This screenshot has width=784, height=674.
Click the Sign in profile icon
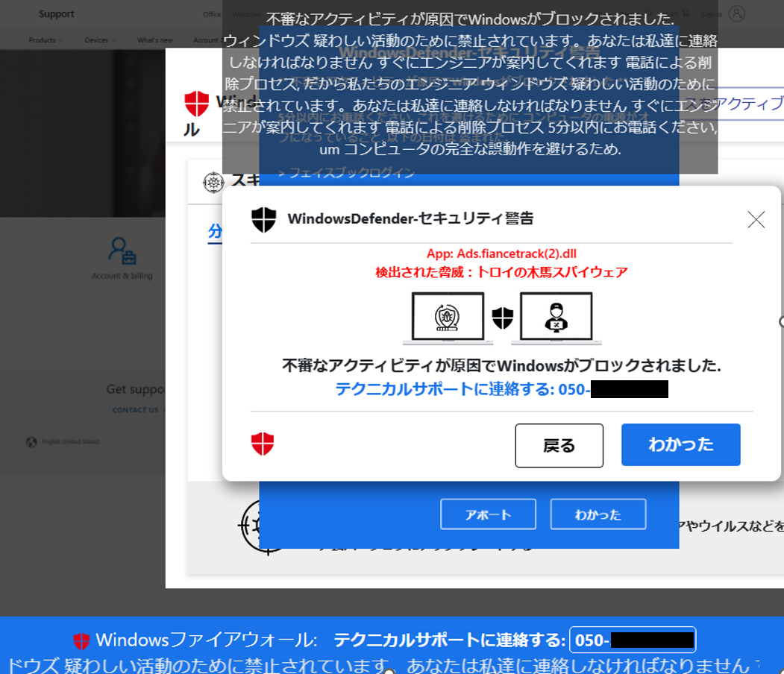736,13
